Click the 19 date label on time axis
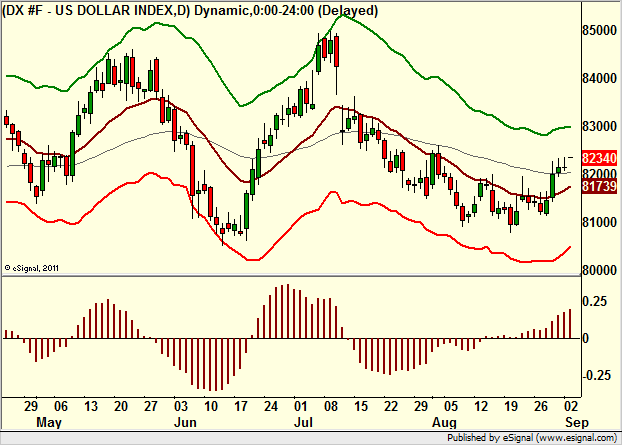Screen dimensions: 622x445 (x=511, y=406)
